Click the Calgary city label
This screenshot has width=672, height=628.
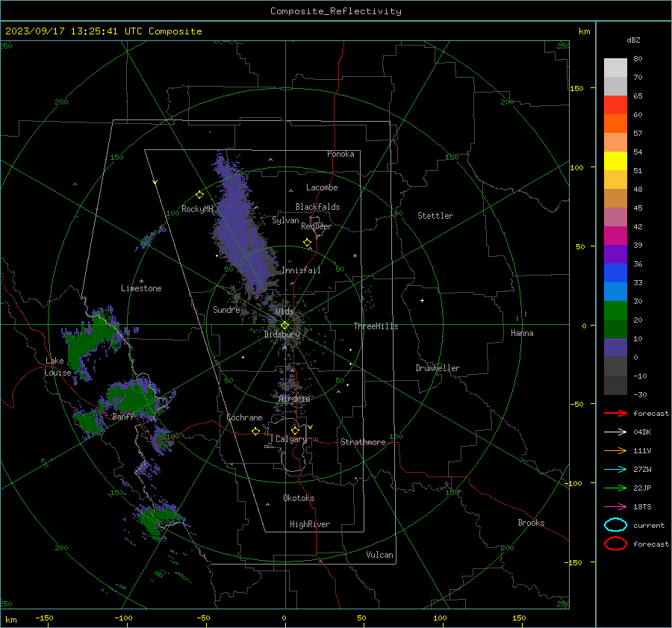(291, 439)
